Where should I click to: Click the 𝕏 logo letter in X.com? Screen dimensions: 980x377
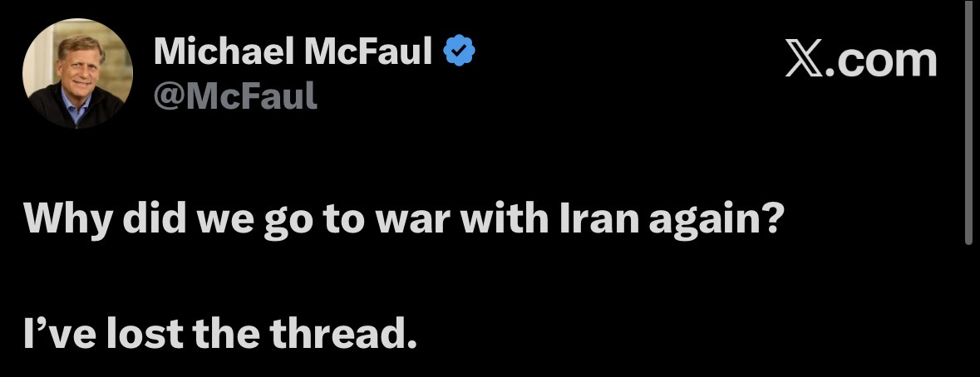pyautogui.click(x=804, y=61)
